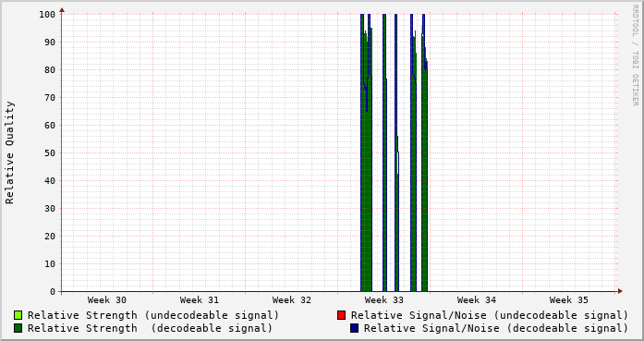The width and height of the screenshot is (644, 341).
Task: Click Relative Strength (decodeable signal) legend text
Action: [x=150, y=328]
